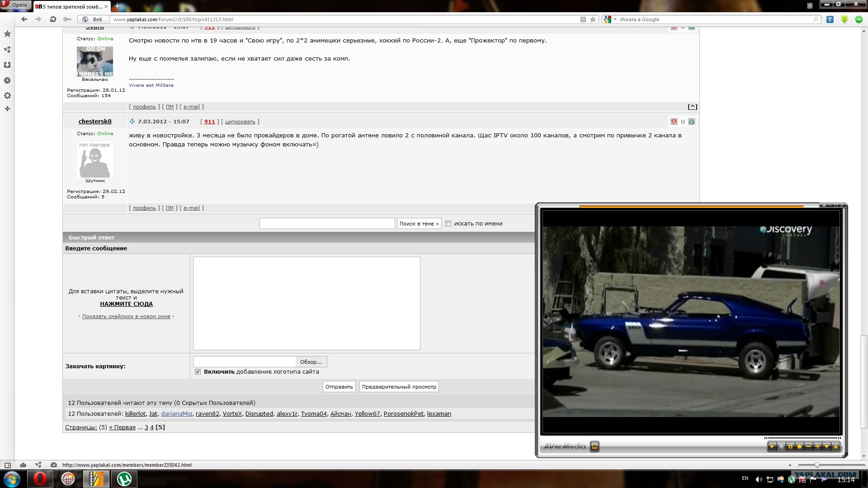The height and width of the screenshot is (488, 868).
Task: Open closed tabs trash icon
Action: (x=810, y=6)
